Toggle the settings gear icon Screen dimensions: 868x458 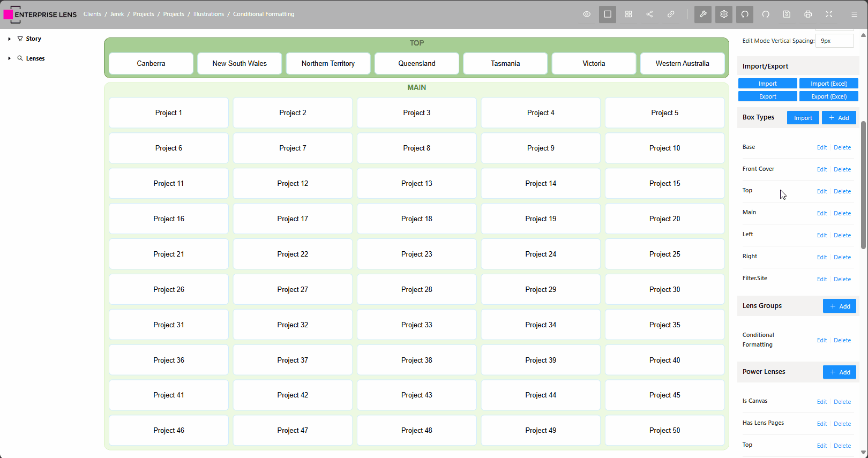724,14
